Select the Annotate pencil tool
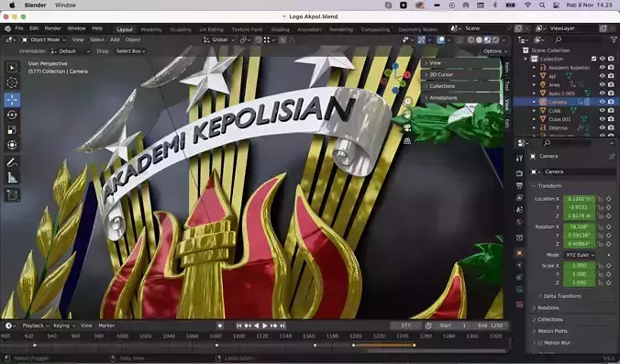Image resolution: width=620 pixels, height=364 pixels. click(12, 162)
